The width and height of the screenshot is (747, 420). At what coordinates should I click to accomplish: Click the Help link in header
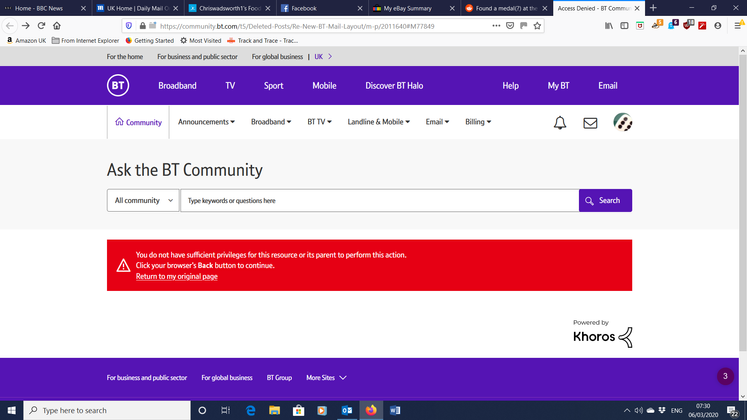click(510, 86)
